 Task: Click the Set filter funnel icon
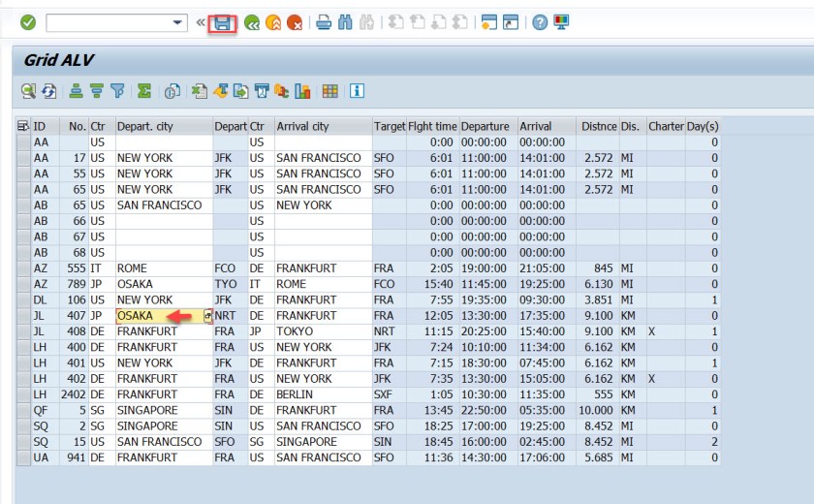118,91
